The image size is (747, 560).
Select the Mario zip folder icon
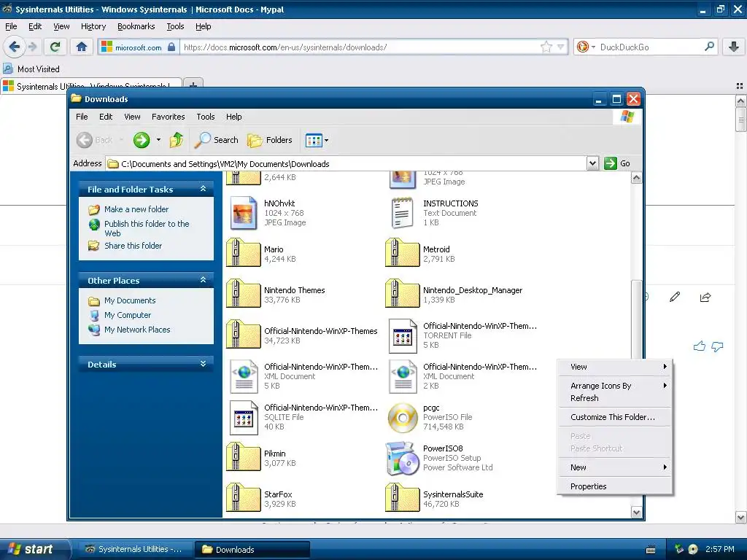click(243, 252)
